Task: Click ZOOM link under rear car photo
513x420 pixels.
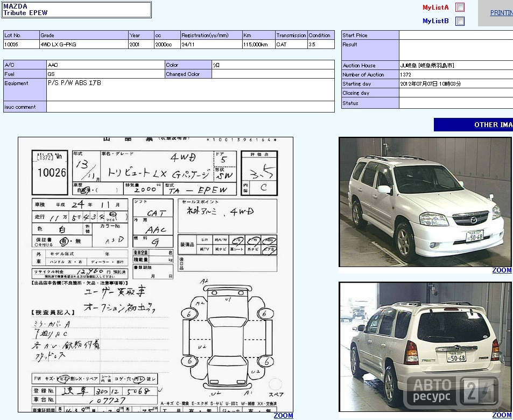Action: click(x=502, y=415)
